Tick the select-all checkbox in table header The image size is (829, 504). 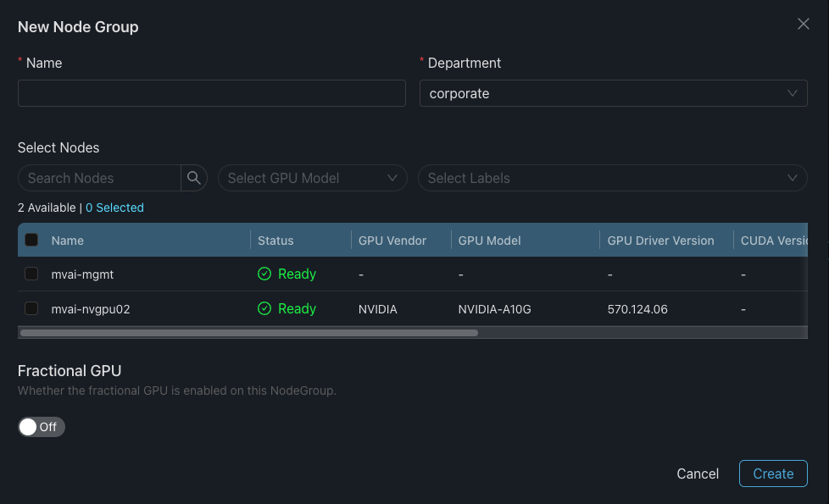(31, 241)
